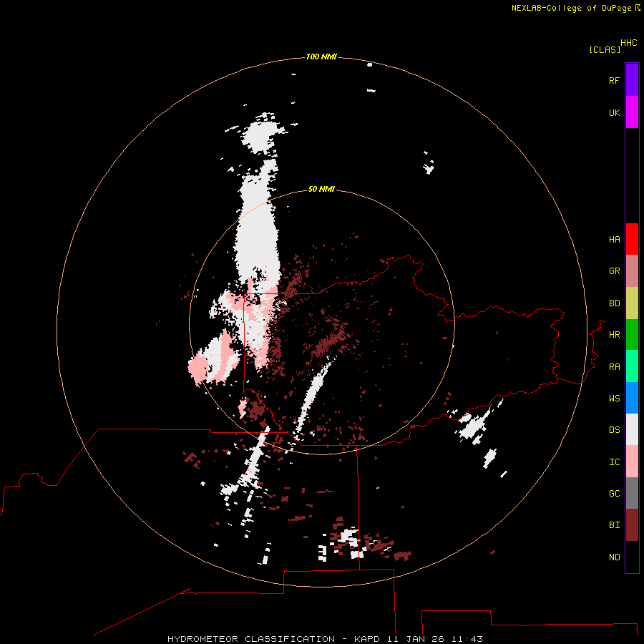
Task: Click the RA legend label
Action: [x=614, y=367]
